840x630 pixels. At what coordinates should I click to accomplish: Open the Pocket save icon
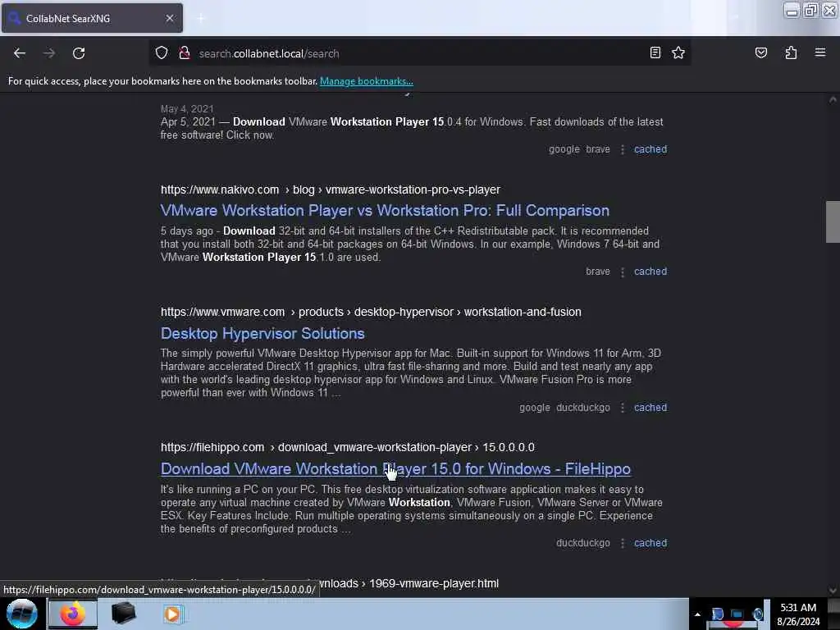(760, 52)
